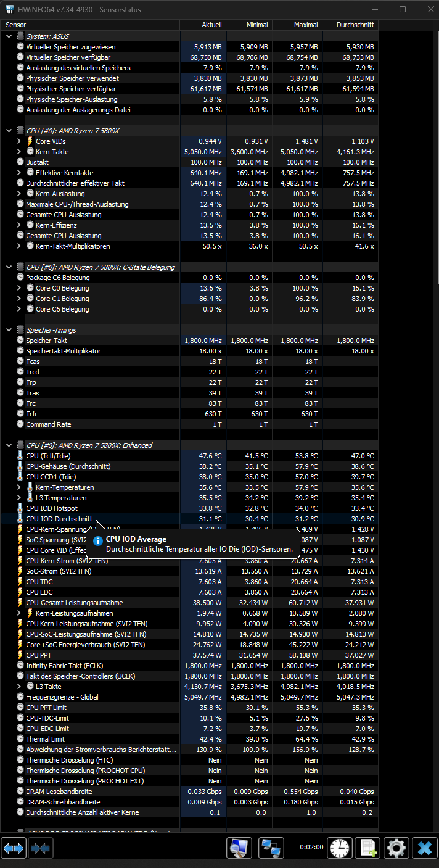The width and height of the screenshot is (439, 868).
Task: Collapse the C-State Belegung section
Action: click(x=9, y=267)
